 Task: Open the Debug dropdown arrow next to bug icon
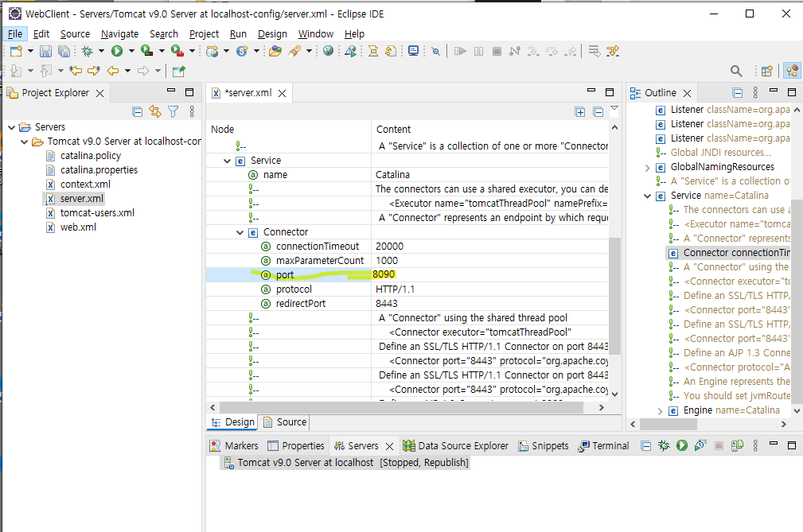[101, 51]
